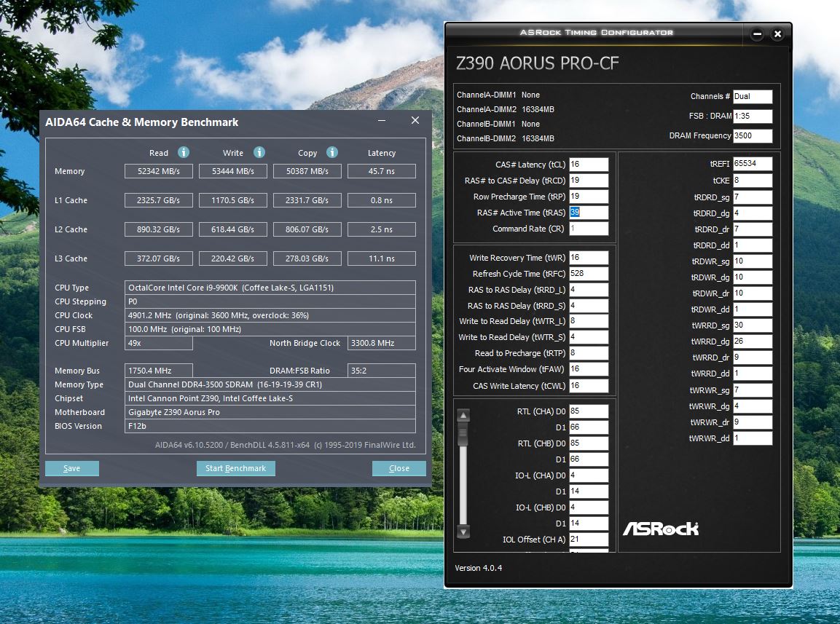Click ChannelB-DIMM2 16384MB entry
This screenshot has height=624, width=840.
[505, 138]
